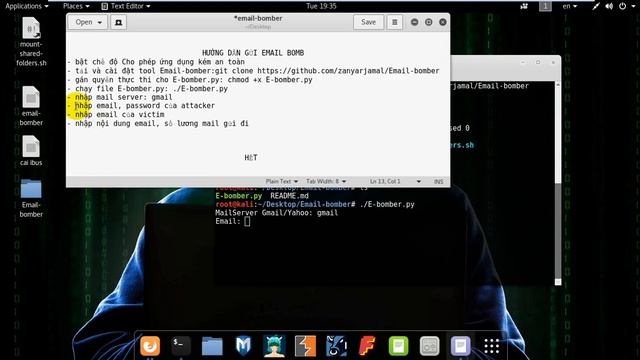The height and width of the screenshot is (360, 640).
Task: Launch Burp Suite from the dock
Action: (x=305, y=346)
